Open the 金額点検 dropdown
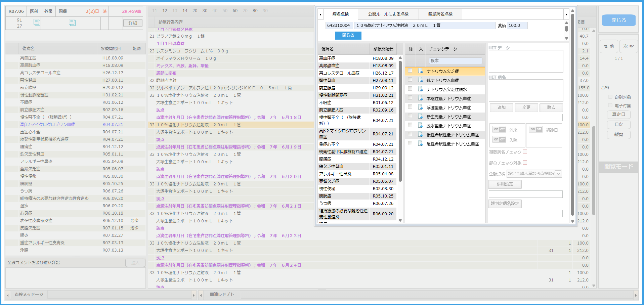The width and height of the screenshot is (644, 305). point(558,174)
